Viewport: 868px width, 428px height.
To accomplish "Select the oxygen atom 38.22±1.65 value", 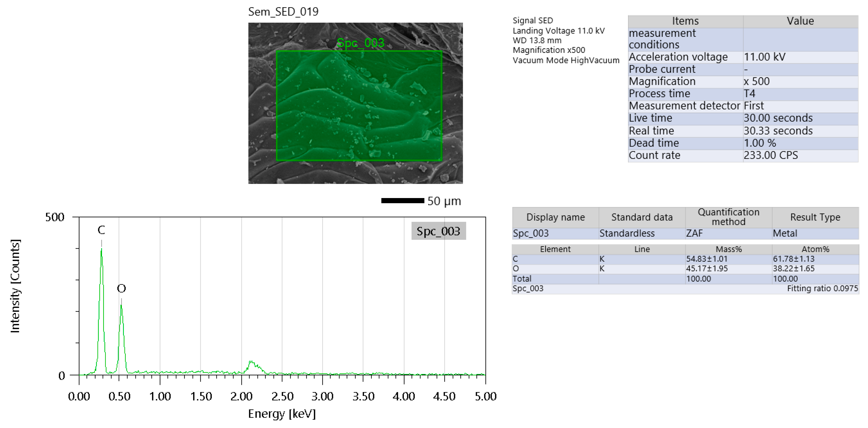I will 793,269.
